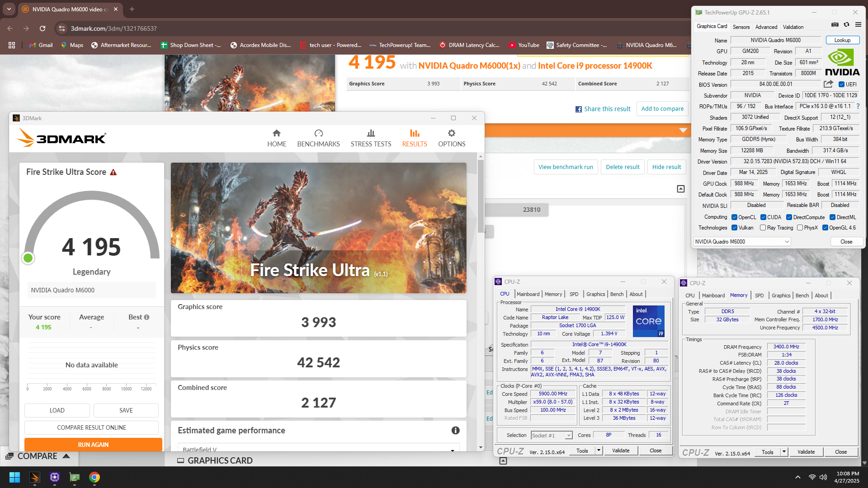This screenshot has width=868, height=488.
Task: Open Google Chrome from the taskbar
Action: [x=94, y=477]
